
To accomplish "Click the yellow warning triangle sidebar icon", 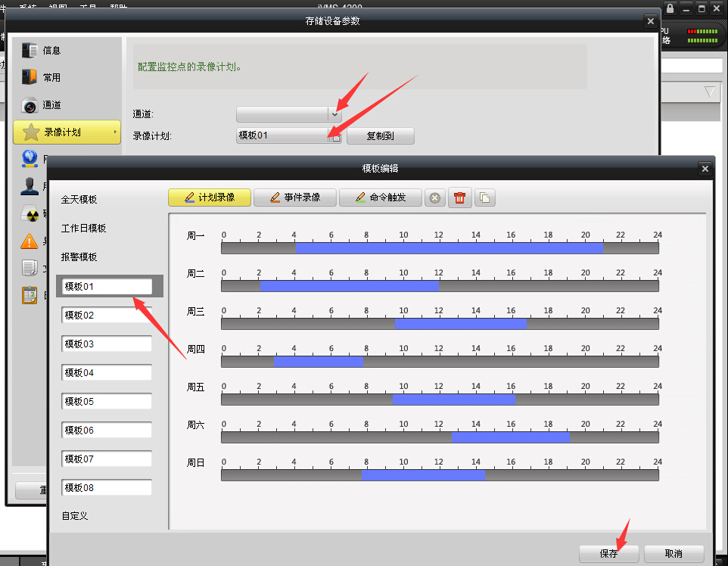I will pos(30,241).
